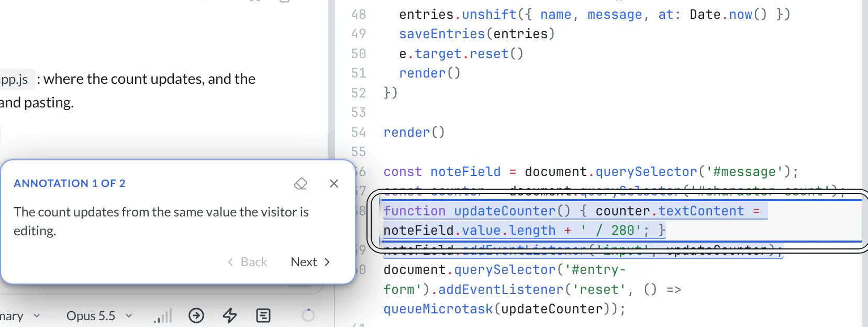Viewport: 868px width, 327px height.
Task: Click the '})' closing line 52
Action: (391, 93)
